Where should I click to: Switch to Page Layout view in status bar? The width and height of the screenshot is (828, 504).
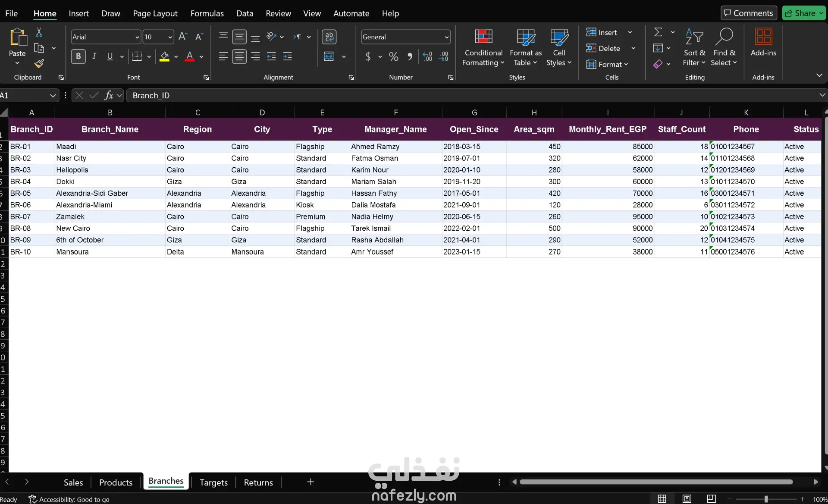coord(687,499)
